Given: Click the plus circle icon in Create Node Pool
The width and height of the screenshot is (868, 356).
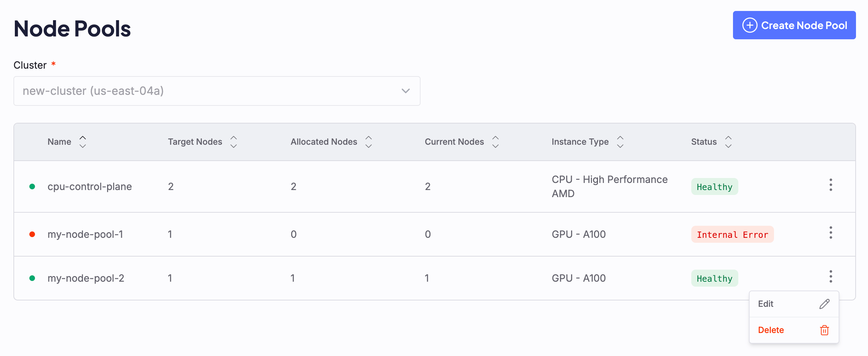Looking at the screenshot, I should tap(750, 25).
